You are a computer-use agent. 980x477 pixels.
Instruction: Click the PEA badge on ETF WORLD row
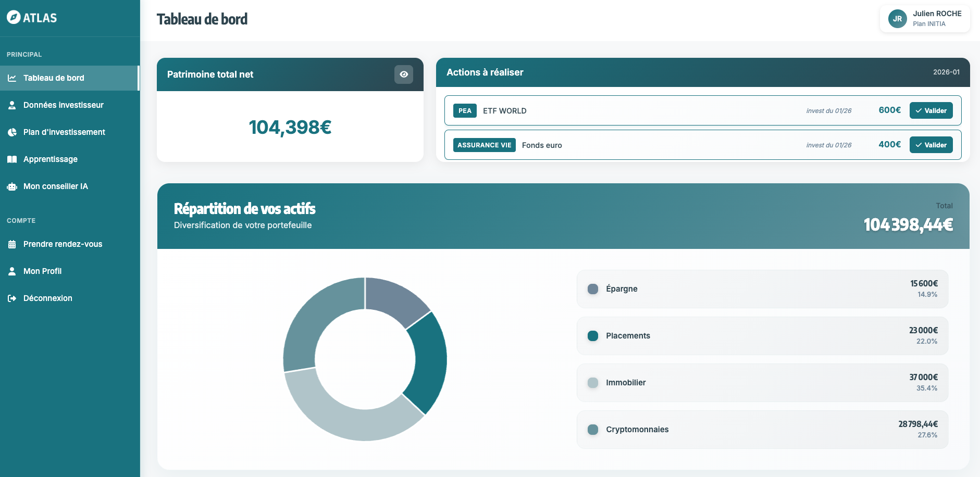(465, 111)
